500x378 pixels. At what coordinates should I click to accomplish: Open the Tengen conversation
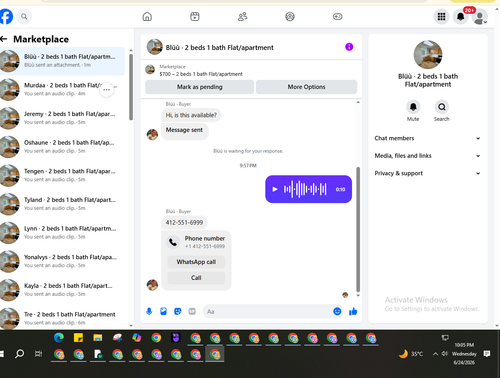[62, 175]
